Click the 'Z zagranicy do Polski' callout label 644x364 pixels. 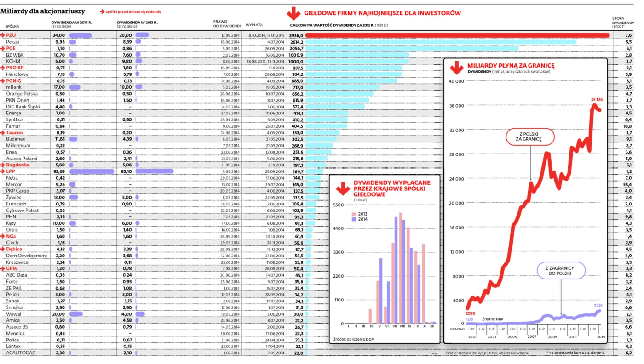[x=561, y=271]
